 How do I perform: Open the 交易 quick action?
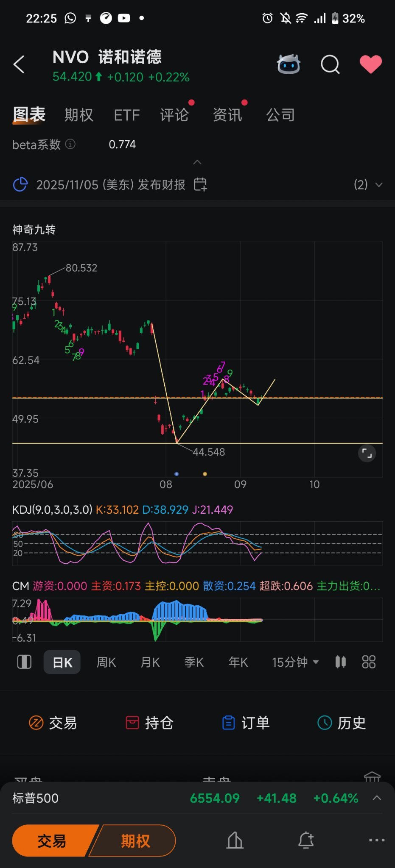tap(53, 723)
